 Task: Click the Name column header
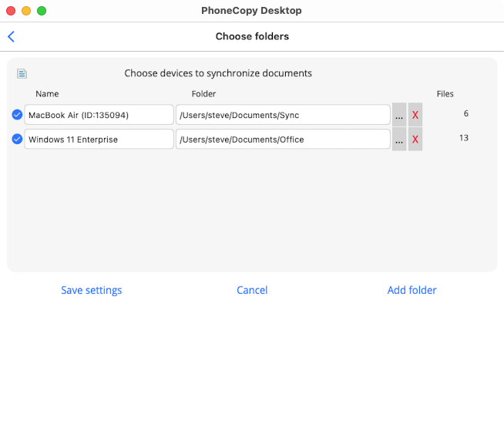point(47,94)
